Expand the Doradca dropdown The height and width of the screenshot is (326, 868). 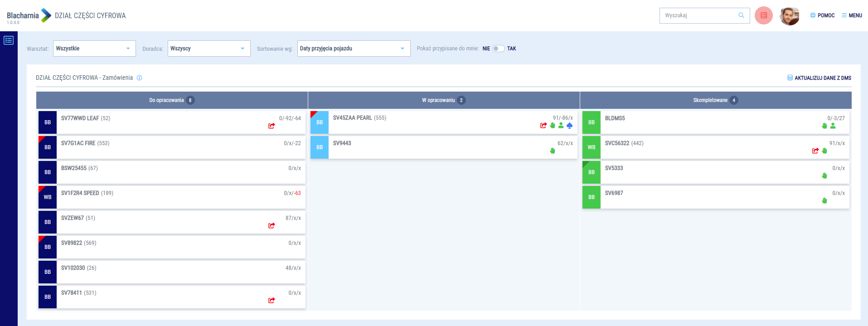click(209, 49)
